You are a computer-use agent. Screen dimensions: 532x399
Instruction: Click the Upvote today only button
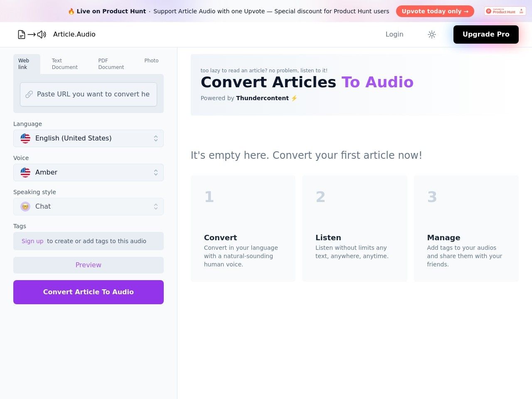435,11
